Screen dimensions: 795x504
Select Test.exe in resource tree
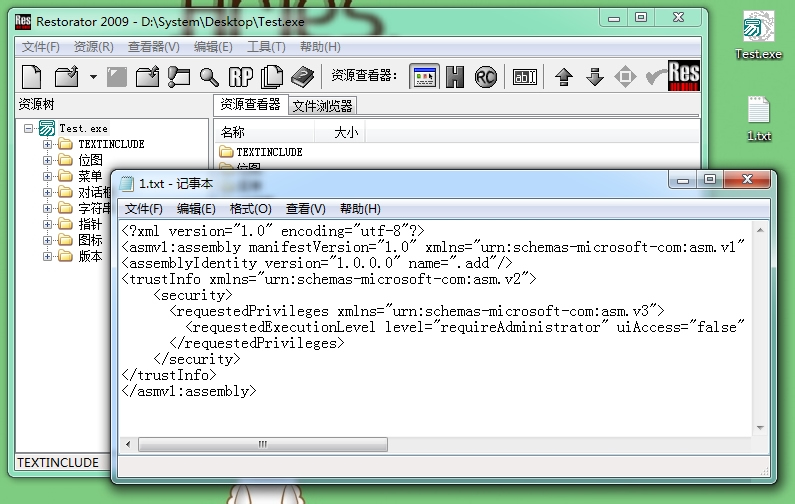83,129
